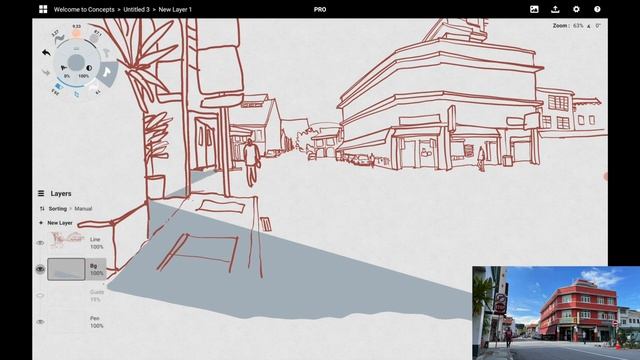Viewport: 640px width, 360px height.
Task: Open Untitled 3 in breadcrumb
Action: click(x=136, y=9)
